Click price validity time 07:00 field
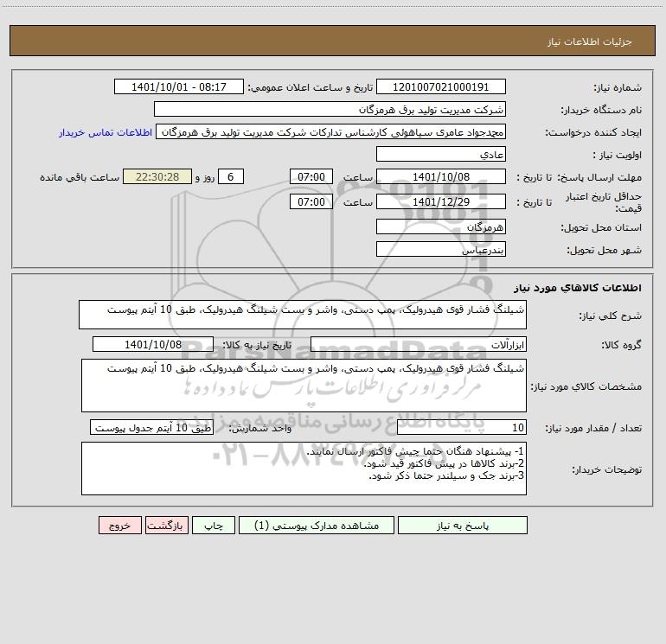Screen dimensions: 666x644 pyautogui.click(x=311, y=201)
